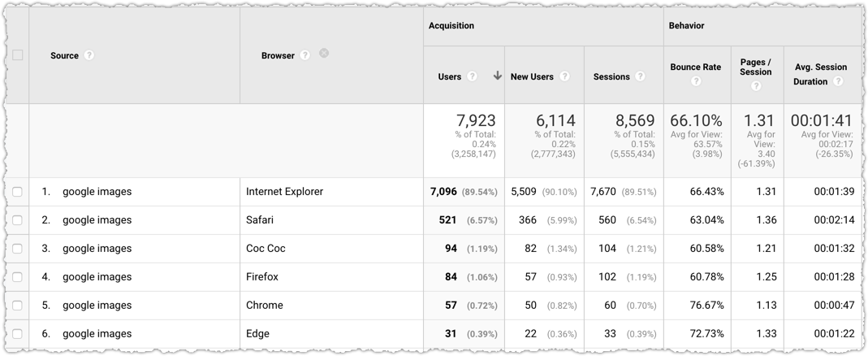Click total users value 7,923
Viewport: 868px width, 356px height.
(476, 120)
